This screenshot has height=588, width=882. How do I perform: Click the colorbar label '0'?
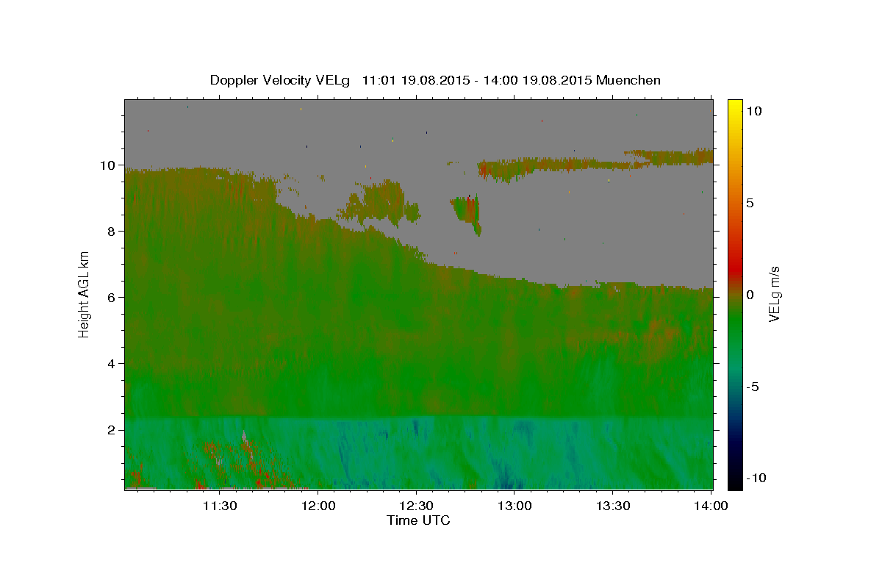750,295
